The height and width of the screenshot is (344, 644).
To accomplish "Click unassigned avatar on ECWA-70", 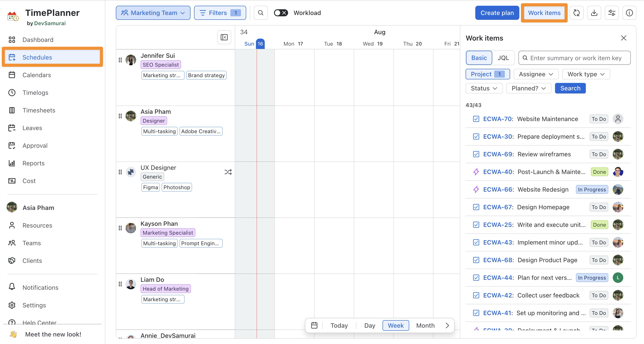I will (618, 119).
